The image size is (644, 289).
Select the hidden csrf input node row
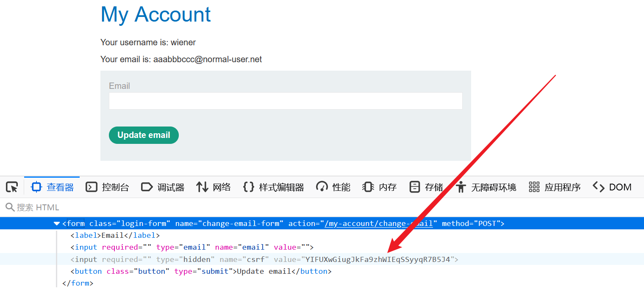pos(322,259)
